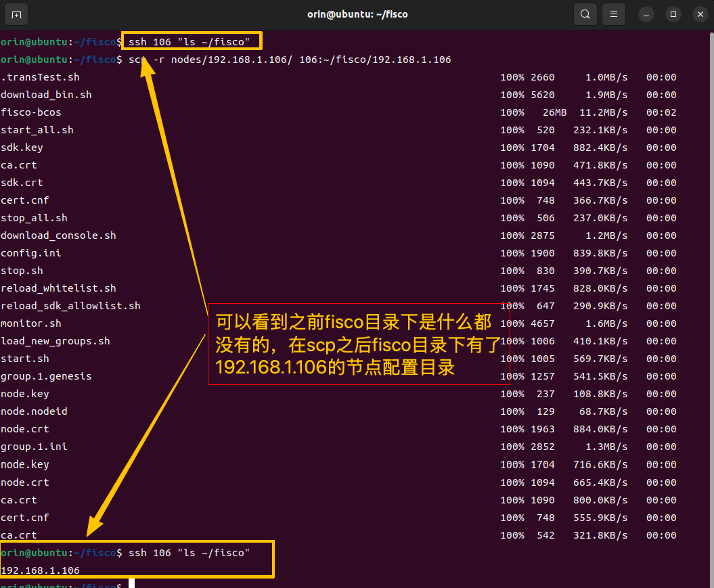714x588 pixels.
Task: Click the 541.5KB/s speed of group.1.genesis
Action: point(600,376)
